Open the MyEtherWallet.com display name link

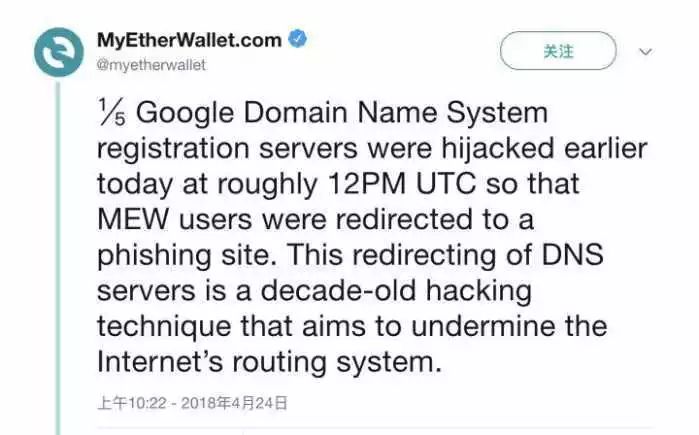(189, 40)
